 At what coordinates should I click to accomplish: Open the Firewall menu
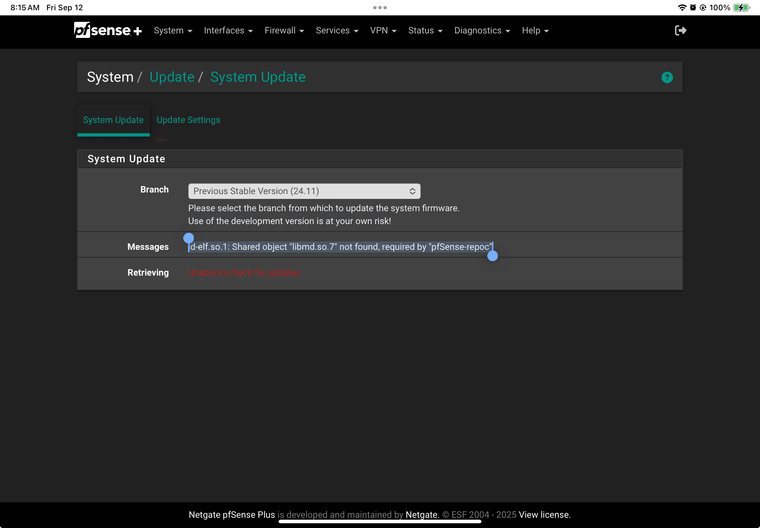[x=284, y=31]
